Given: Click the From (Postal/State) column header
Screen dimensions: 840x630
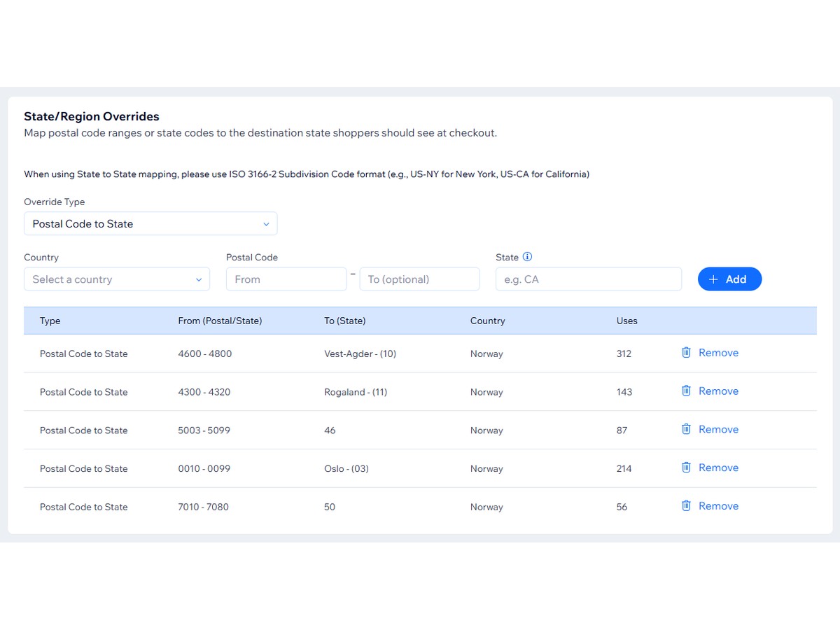Looking at the screenshot, I should [x=220, y=321].
